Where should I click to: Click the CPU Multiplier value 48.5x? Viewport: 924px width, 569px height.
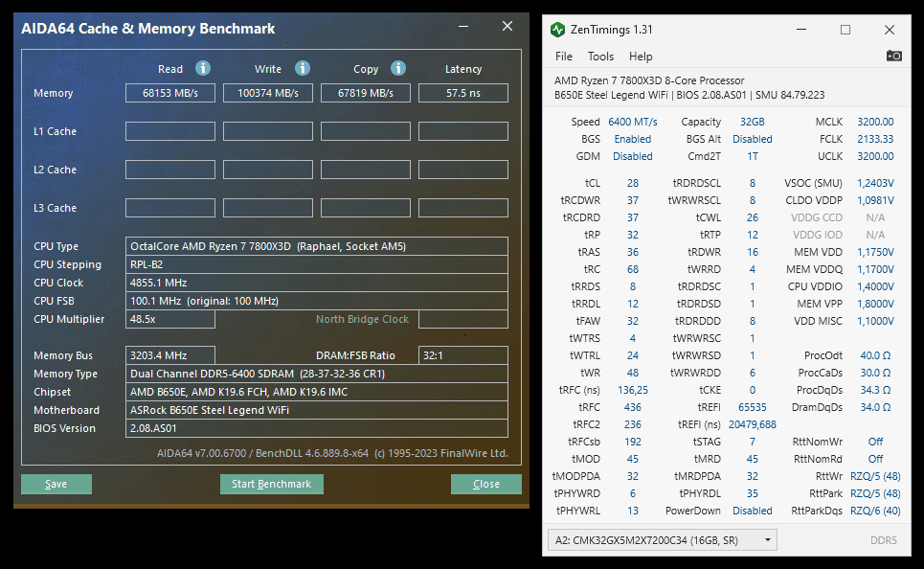170,319
